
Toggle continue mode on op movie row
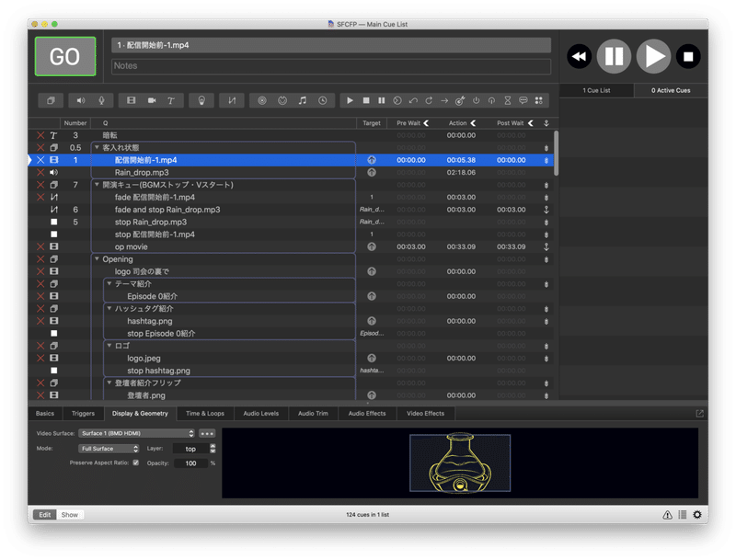pos(546,246)
